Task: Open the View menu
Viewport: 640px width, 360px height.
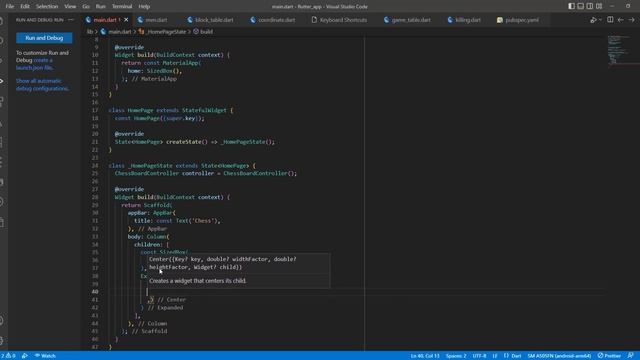Action: tap(70, 7)
